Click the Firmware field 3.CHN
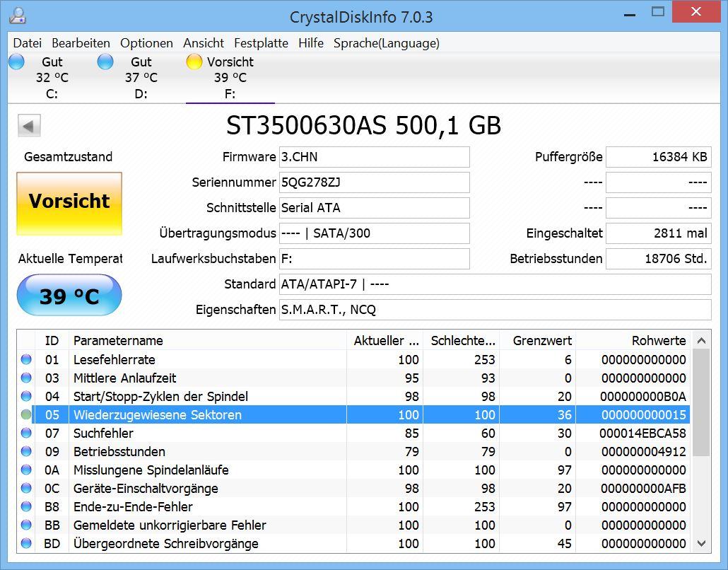Viewport: 728px width, 570px height. [374, 157]
